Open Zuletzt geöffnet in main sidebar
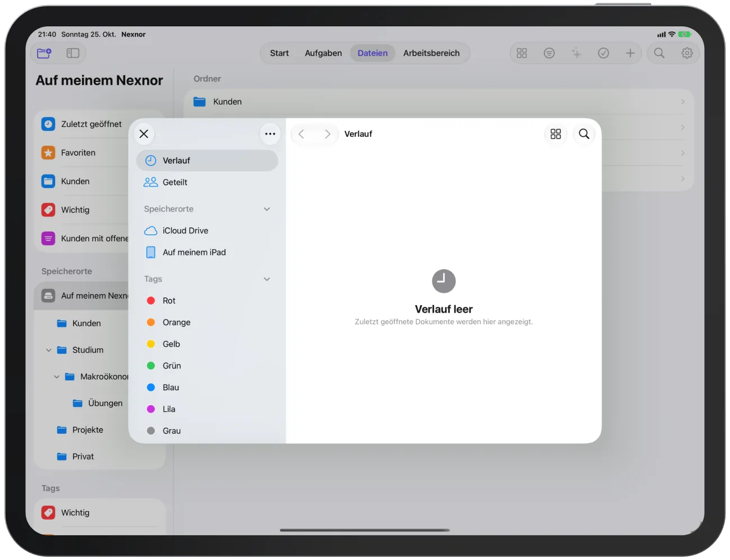This screenshot has width=730, height=560. click(x=82, y=124)
